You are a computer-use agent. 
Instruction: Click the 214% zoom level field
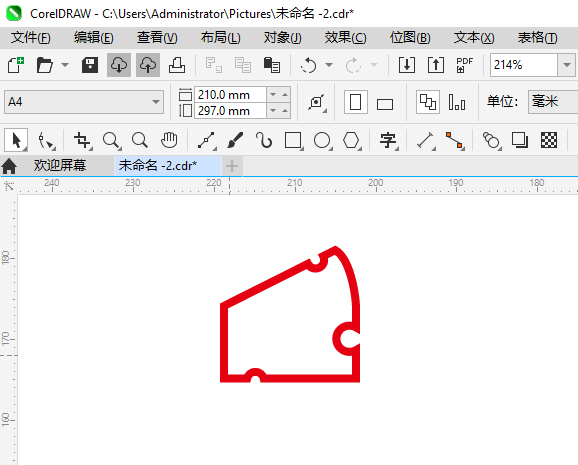(523, 65)
